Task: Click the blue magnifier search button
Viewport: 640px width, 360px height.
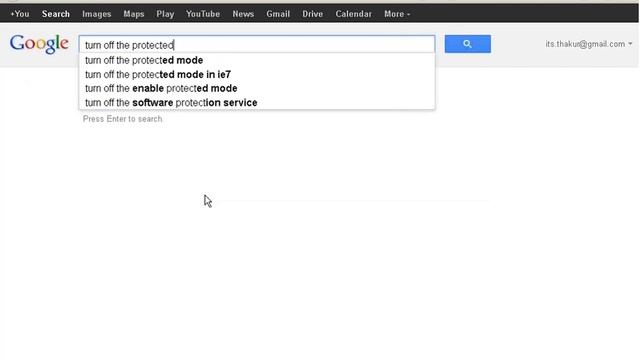Action: pyautogui.click(x=467, y=44)
